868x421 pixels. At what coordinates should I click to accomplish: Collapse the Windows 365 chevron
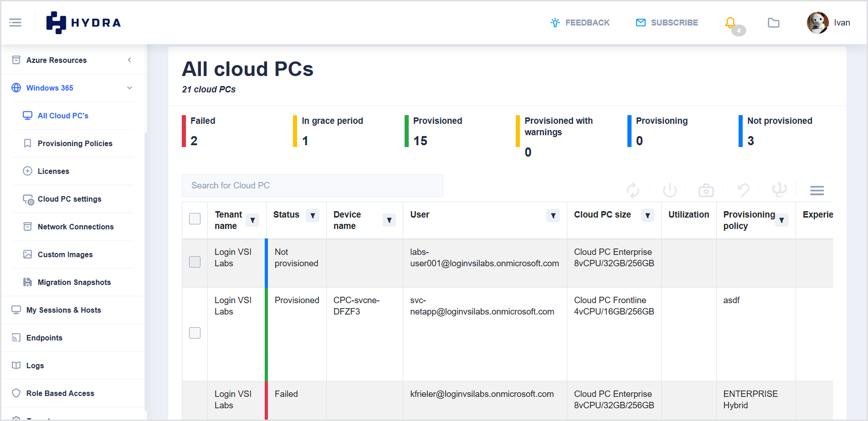tap(129, 88)
